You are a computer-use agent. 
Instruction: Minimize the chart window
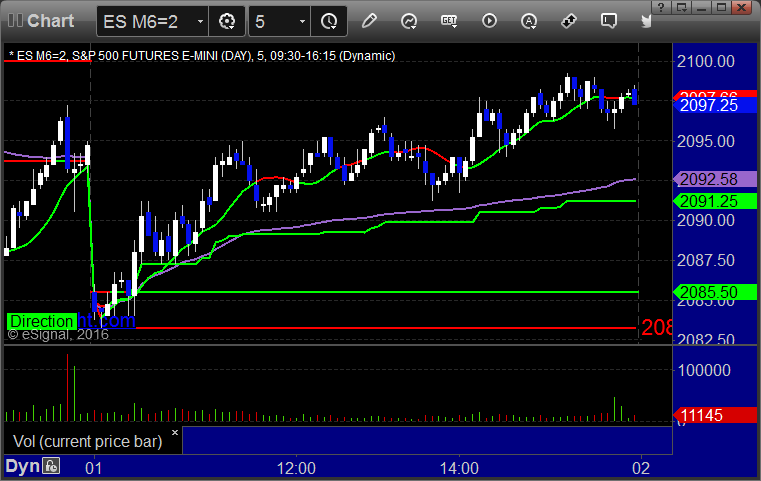click(701, 7)
